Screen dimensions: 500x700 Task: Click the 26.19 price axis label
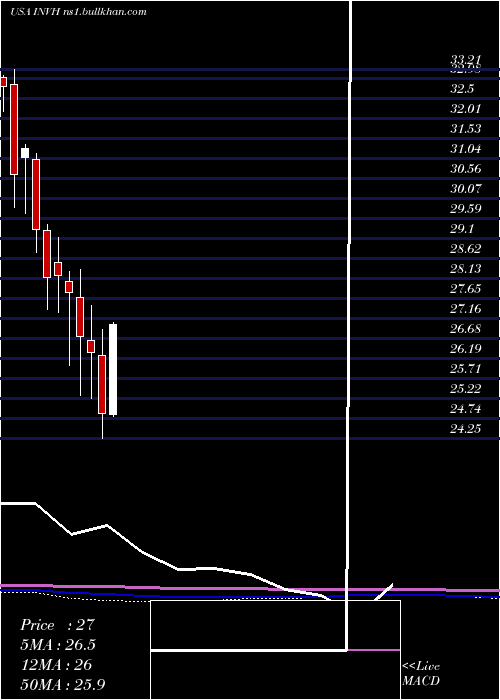click(466, 349)
